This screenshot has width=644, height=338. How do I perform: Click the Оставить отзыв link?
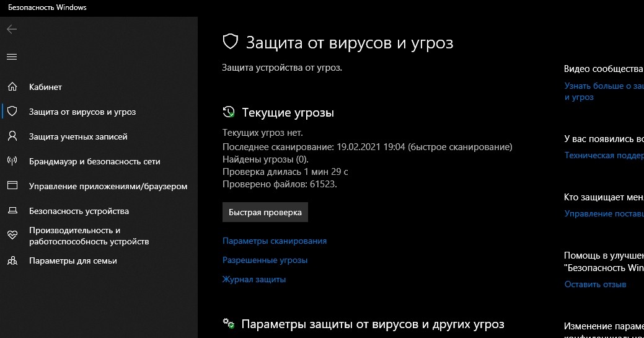click(595, 284)
